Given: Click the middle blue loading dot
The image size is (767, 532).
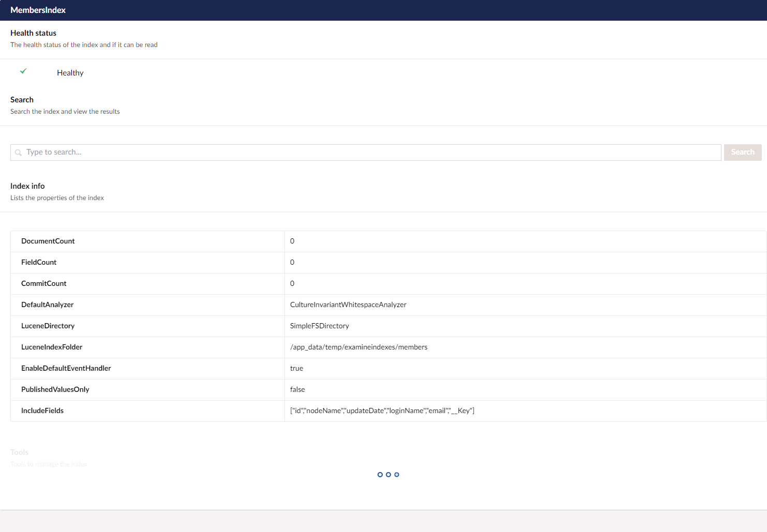Looking at the screenshot, I should point(388,475).
